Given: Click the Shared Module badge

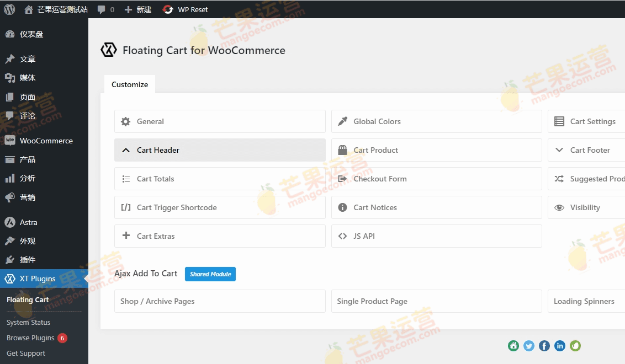Looking at the screenshot, I should point(210,274).
